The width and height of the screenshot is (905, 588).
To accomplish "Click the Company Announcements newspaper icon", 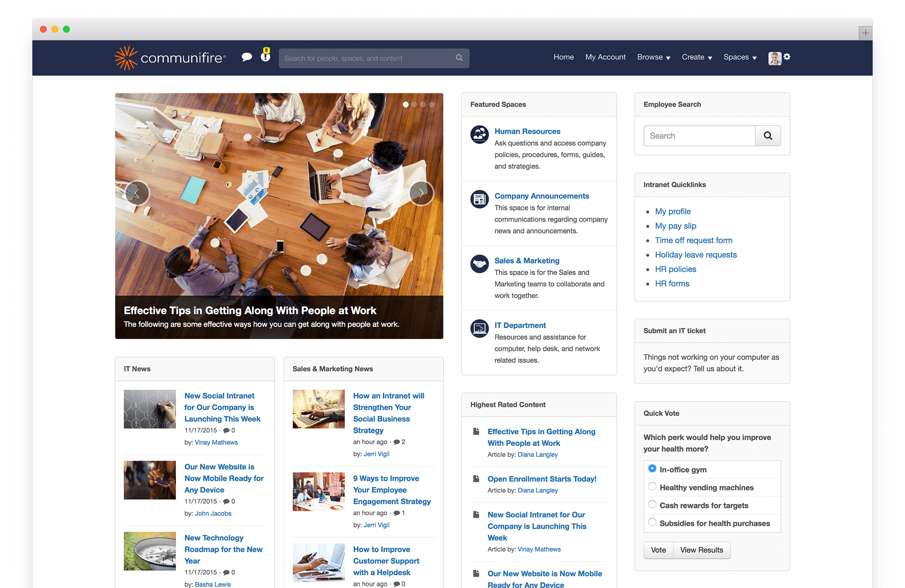I will pyautogui.click(x=479, y=199).
